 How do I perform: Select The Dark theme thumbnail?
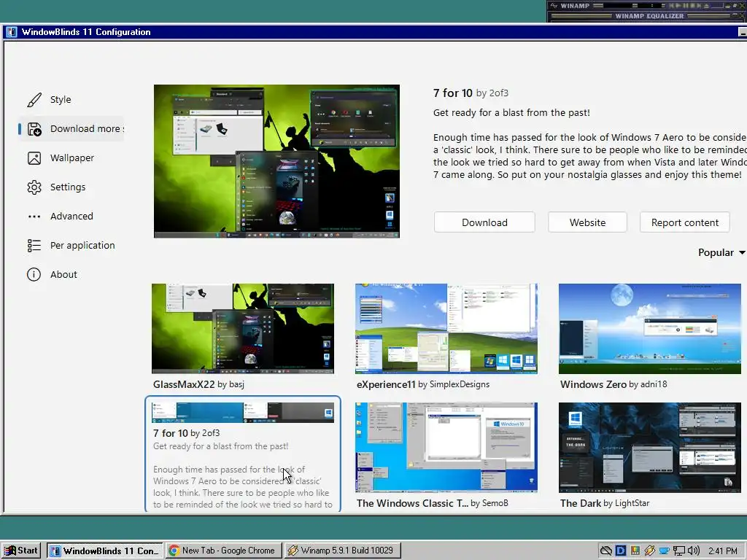click(x=650, y=448)
